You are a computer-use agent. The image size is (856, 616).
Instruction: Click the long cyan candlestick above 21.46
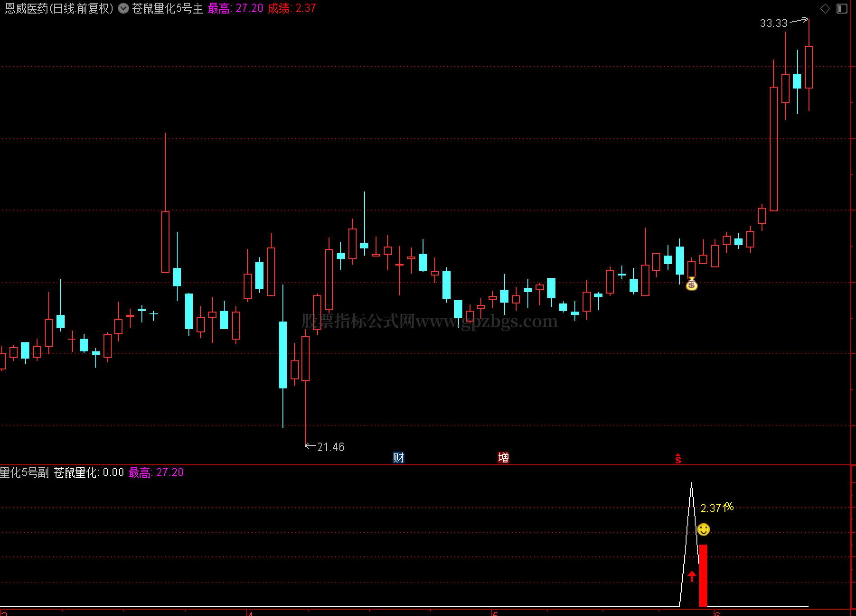coord(283,355)
